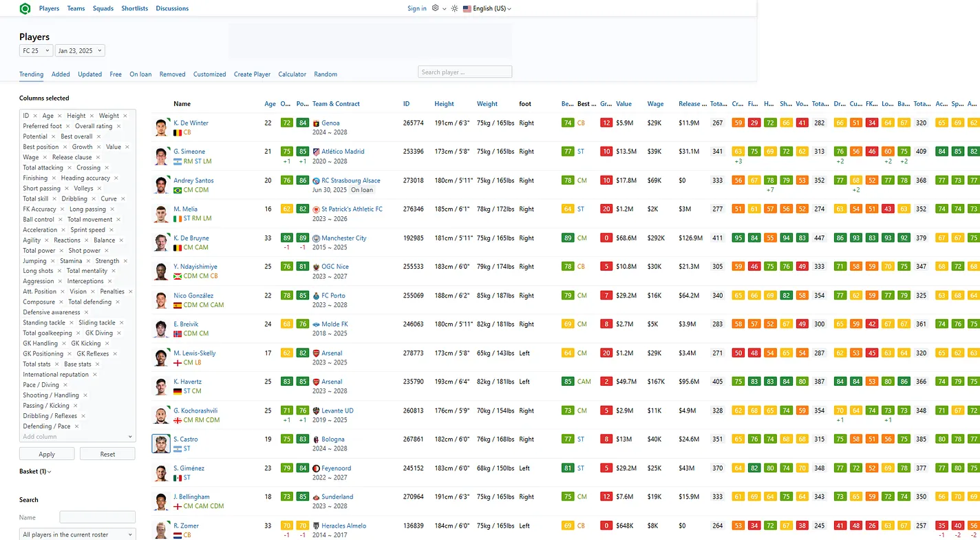Click the player ID 192985

pyautogui.click(x=414, y=238)
